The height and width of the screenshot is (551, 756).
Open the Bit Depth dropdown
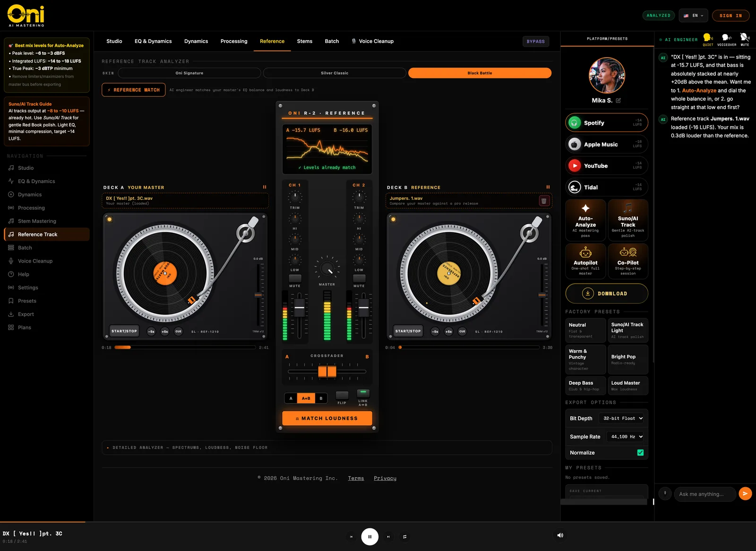pos(621,418)
